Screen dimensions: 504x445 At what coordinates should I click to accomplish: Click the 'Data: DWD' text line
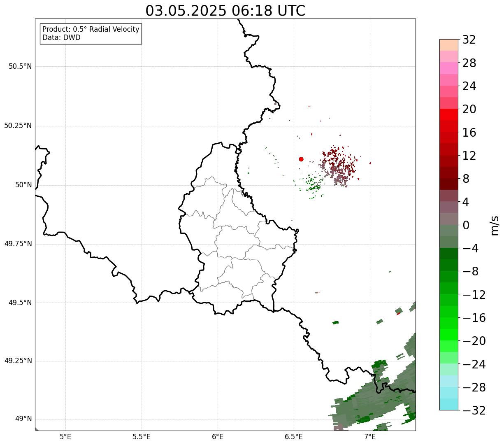[x=62, y=37]
